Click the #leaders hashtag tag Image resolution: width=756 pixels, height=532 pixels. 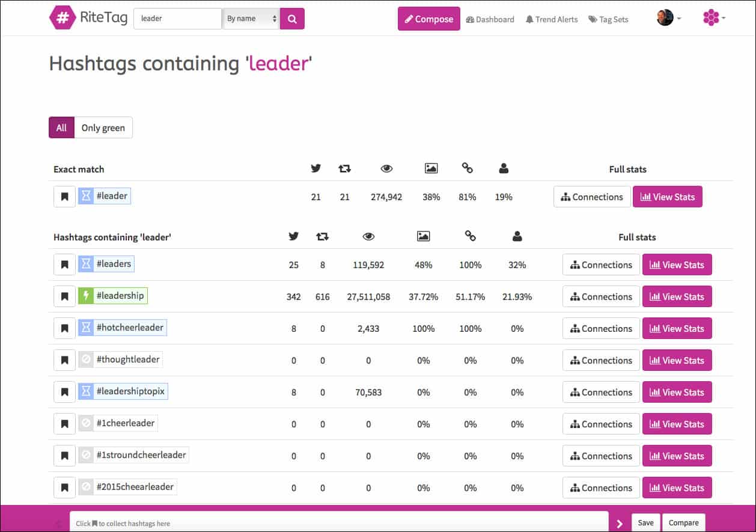(106, 263)
